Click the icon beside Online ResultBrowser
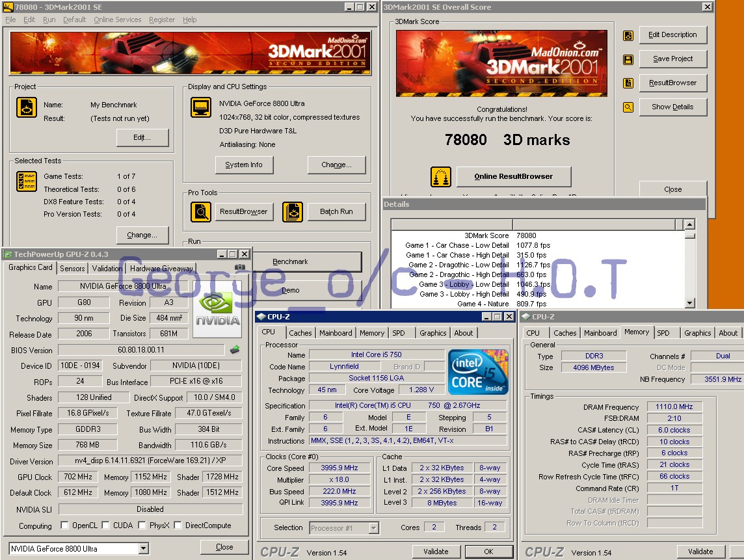This screenshot has width=744, height=560. point(440,177)
